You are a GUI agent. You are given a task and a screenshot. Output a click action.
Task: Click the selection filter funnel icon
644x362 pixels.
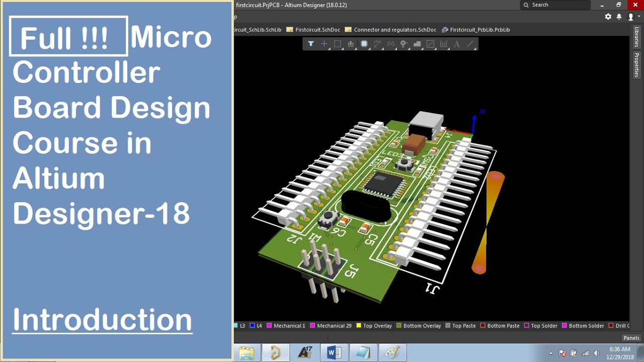coord(311,44)
